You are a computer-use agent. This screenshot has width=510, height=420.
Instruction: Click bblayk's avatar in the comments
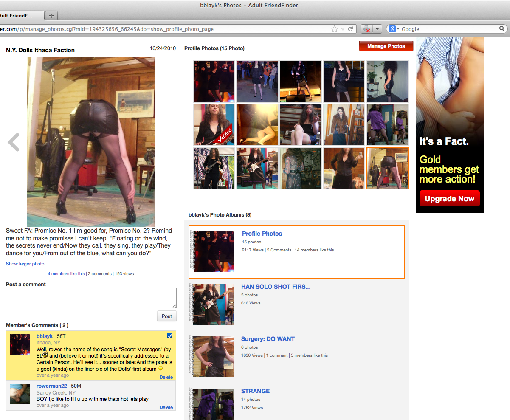point(20,344)
